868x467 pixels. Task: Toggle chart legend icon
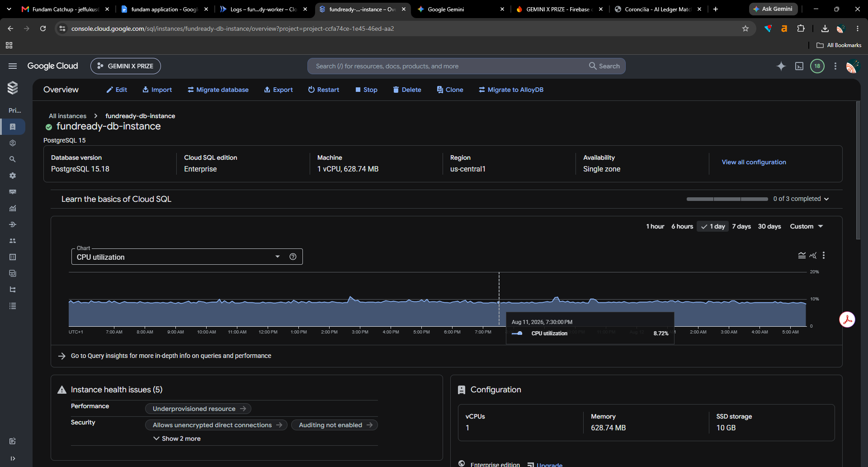pos(802,255)
